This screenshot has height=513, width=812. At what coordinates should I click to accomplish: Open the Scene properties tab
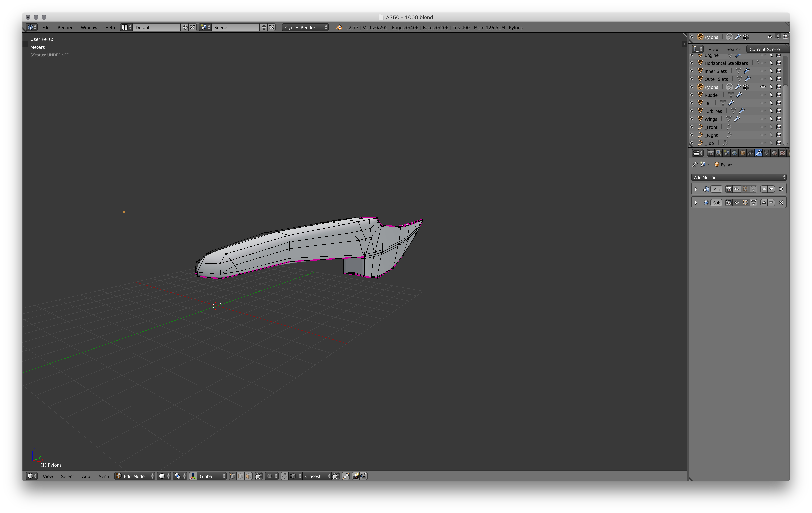point(727,153)
